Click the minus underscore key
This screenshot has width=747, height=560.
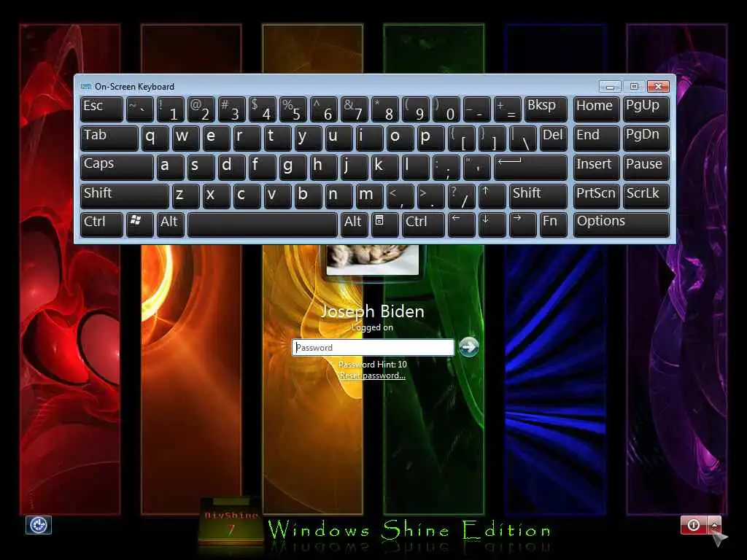[x=476, y=109]
